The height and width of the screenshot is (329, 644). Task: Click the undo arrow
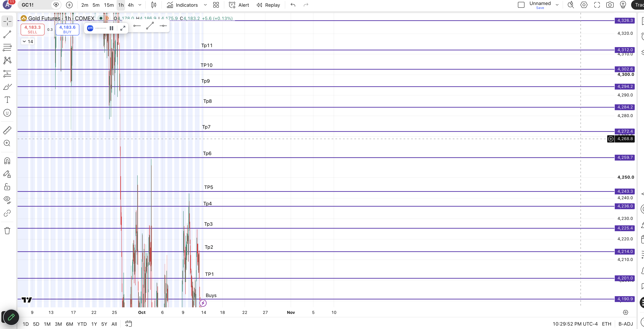tap(293, 5)
